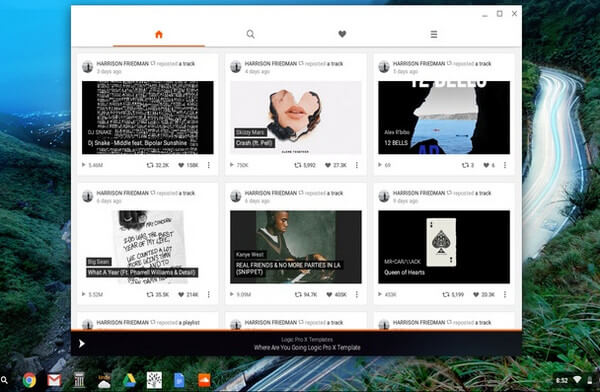The image size is (600, 392).
Task: Play the Queen of Hearts track
Action: coord(380,294)
